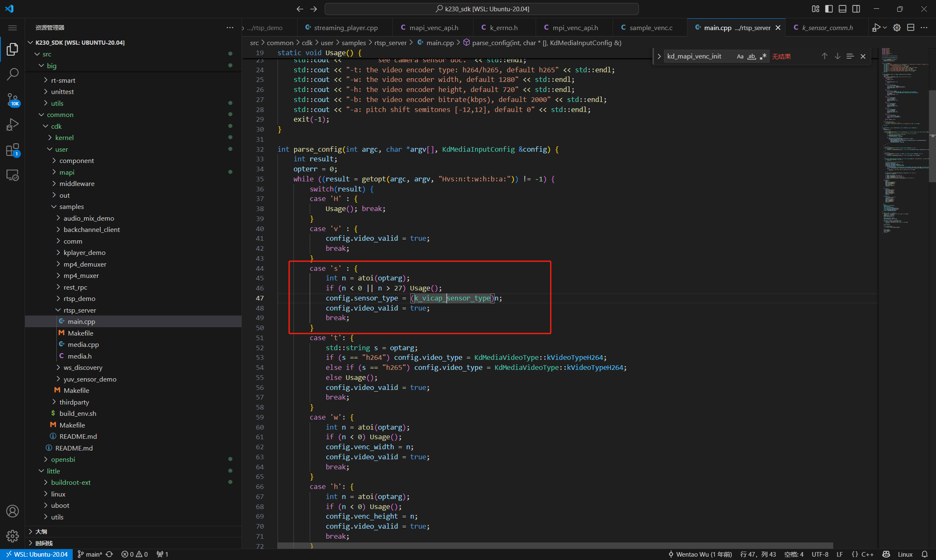Click the main* git branch status item
Viewport: 936px width, 560px height.
coord(90,554)
